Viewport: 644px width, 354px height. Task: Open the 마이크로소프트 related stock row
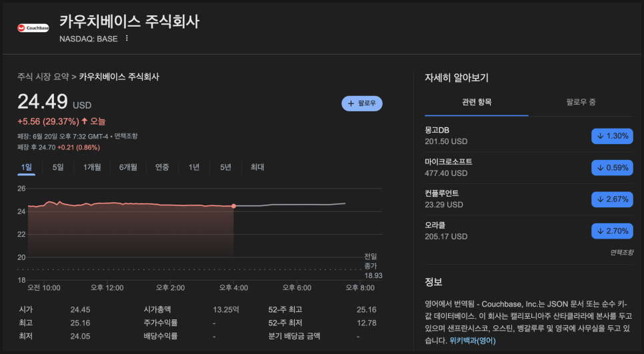pos(529,167)
